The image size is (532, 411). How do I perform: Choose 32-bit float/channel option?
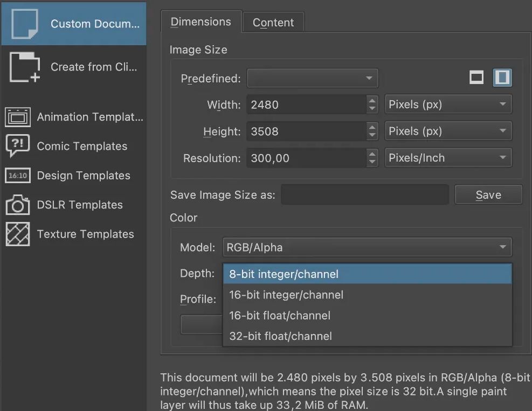(280, 336)
